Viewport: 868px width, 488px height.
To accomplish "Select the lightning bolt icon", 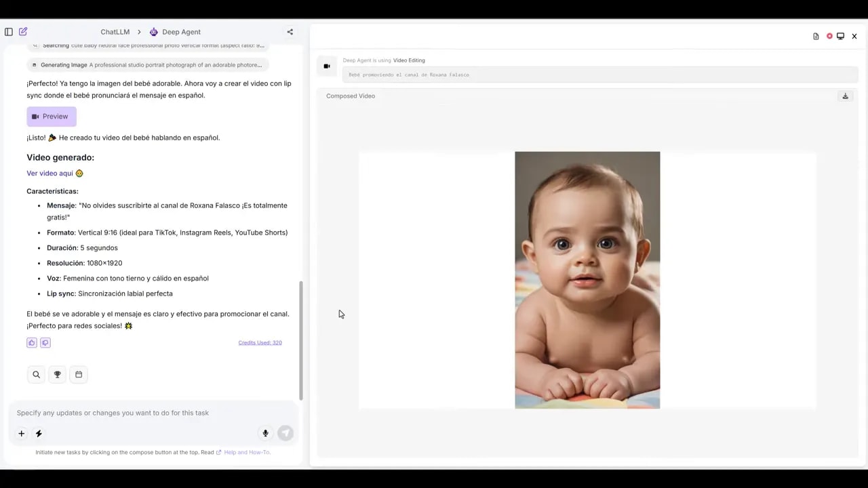I will 38,433.
